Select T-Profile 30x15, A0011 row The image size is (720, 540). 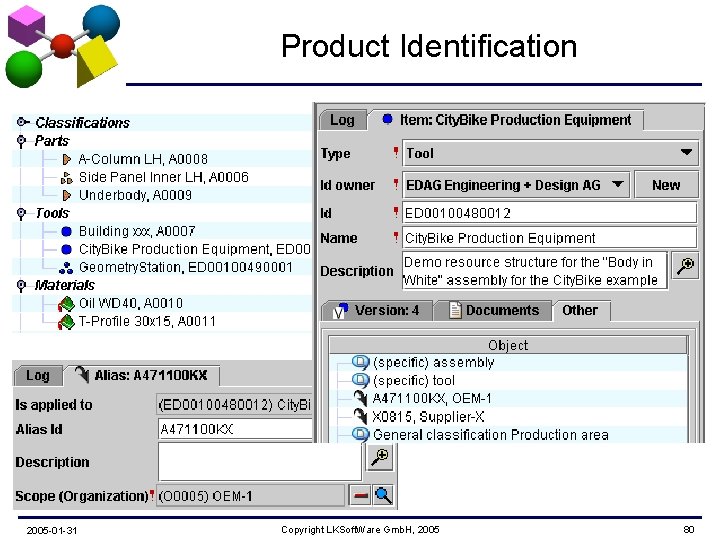coord(147,321)
